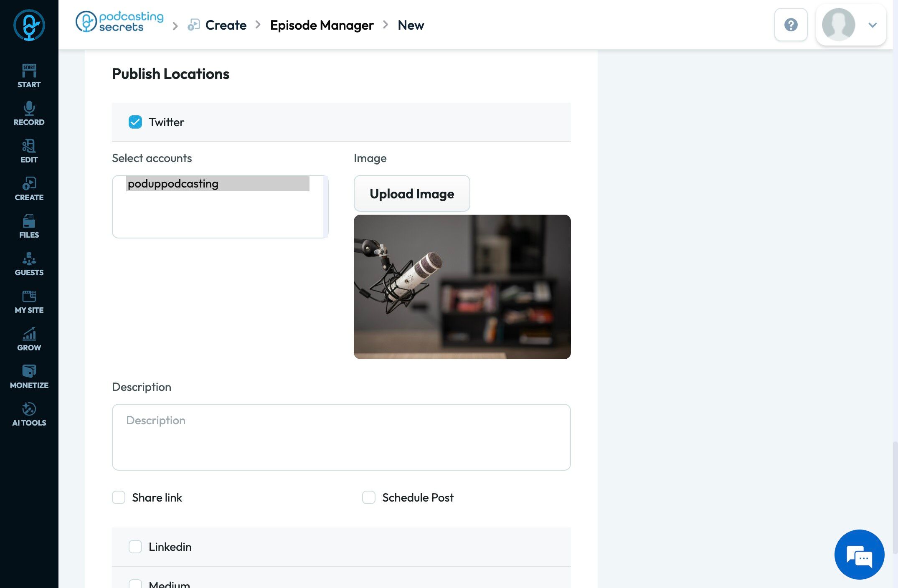
Task: Enable the Share link checkbox
Action: click(x=119, y=497)
